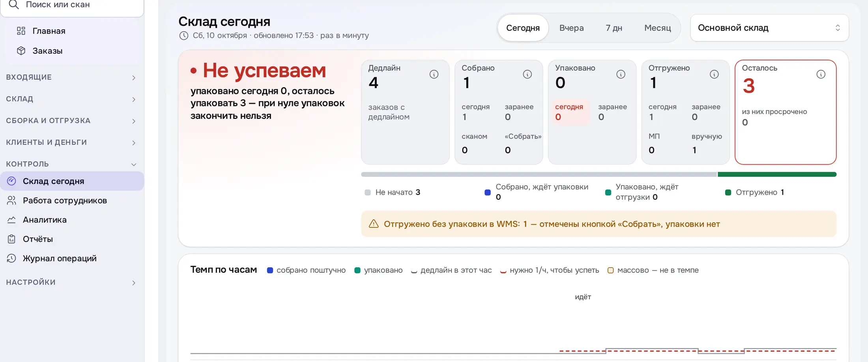The width and height of the screenshot is (868, 362).
Task: Click the Поиск или скан search field
Action: [x=72, y=6]
